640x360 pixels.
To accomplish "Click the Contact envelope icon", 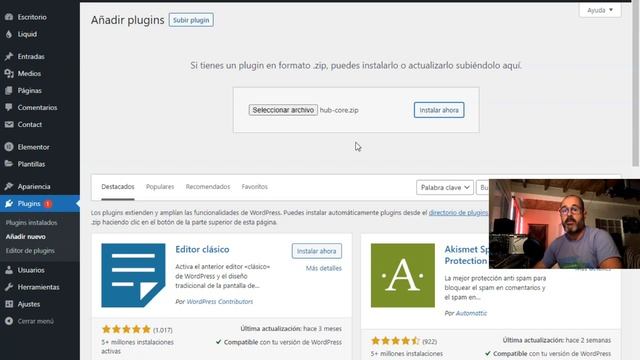I will tap(9, 124).
